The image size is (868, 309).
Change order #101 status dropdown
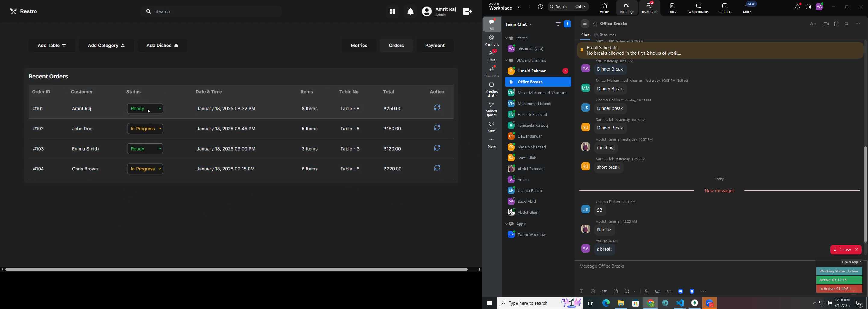point(145,109)
